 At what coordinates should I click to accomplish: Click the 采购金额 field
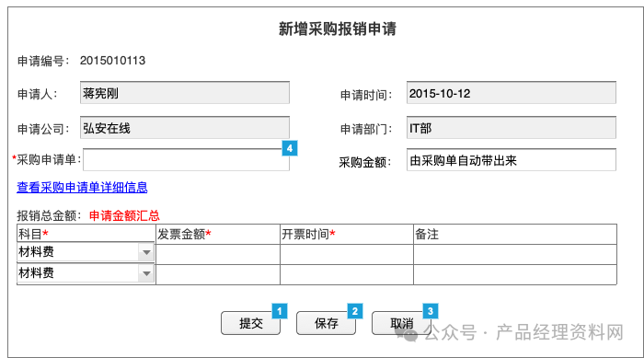(x=512, y=159)
